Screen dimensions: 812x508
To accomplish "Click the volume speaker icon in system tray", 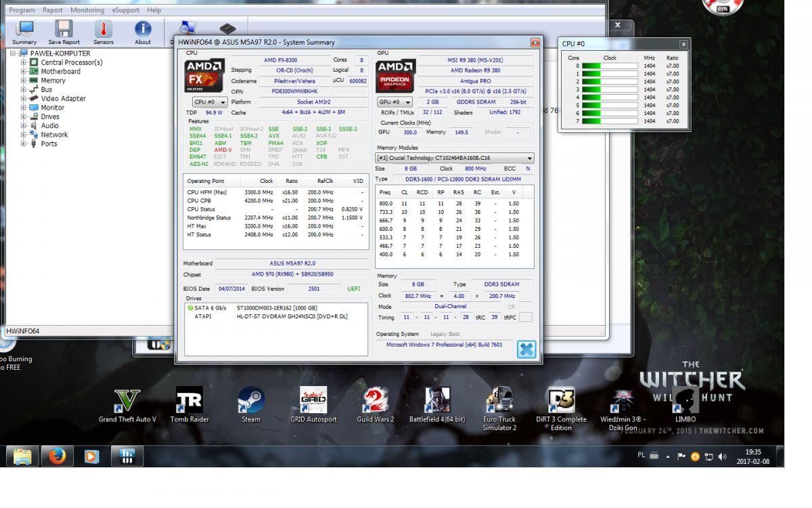I will point(721,457).
